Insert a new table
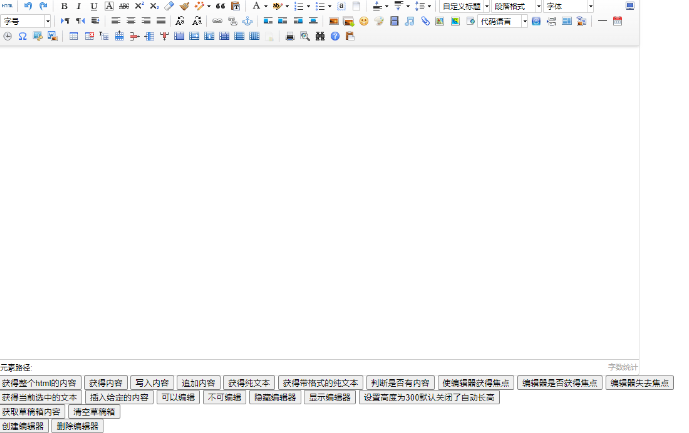 (73, 36)
